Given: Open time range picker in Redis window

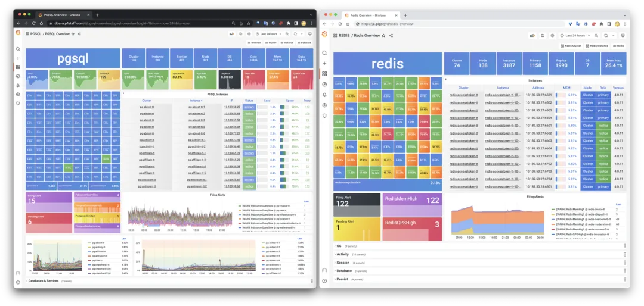Looking at the screenshot, I should (x=575, y=36).
